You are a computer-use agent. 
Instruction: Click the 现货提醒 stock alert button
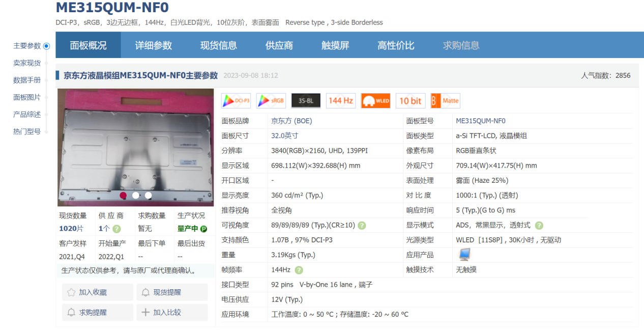(x=172, y=292)
